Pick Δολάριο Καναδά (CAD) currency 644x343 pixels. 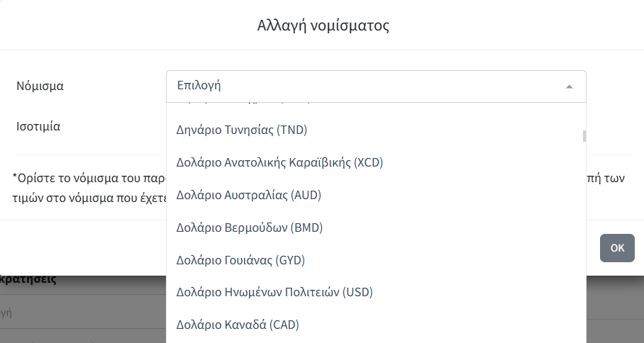point(238,325)
